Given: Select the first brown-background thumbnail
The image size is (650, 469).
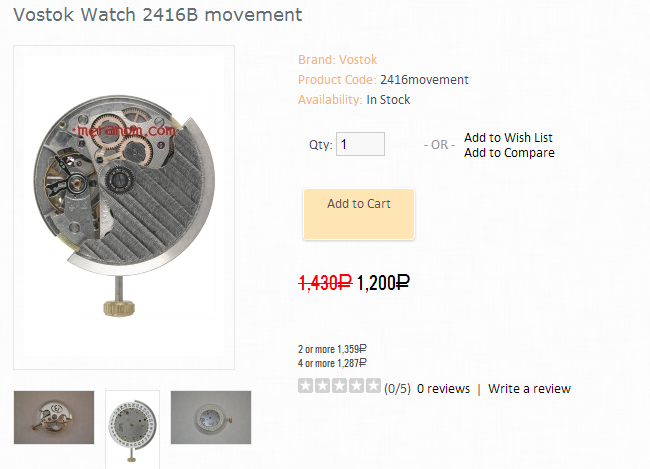Looking at the screenshot, I should tap(54, 417).
